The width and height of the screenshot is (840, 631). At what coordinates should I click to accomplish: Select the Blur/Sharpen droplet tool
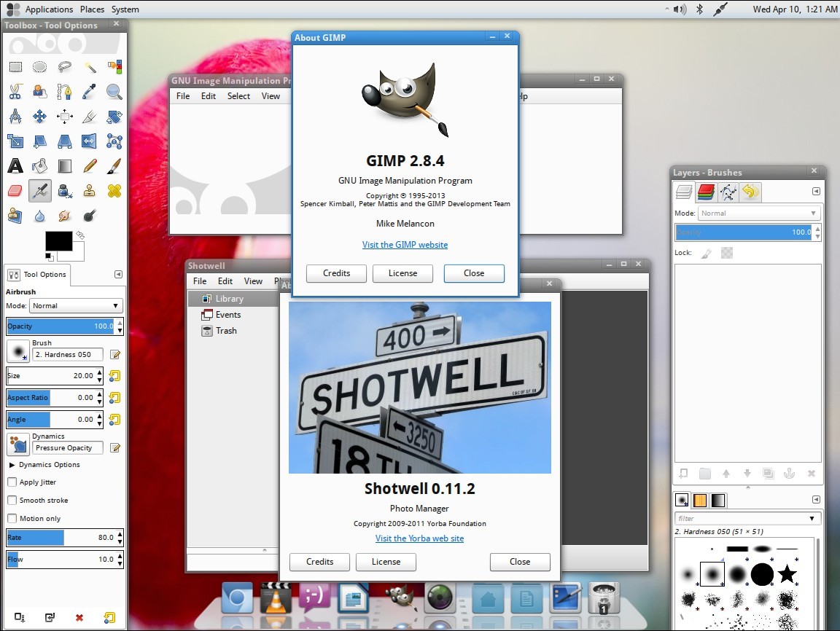(x=39, y=216)
